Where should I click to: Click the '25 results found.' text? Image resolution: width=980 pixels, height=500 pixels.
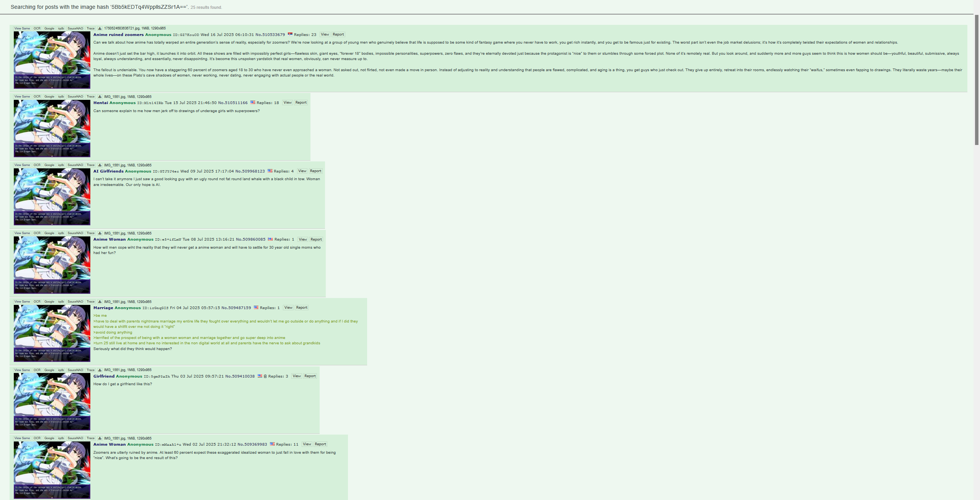pos(206,7)
